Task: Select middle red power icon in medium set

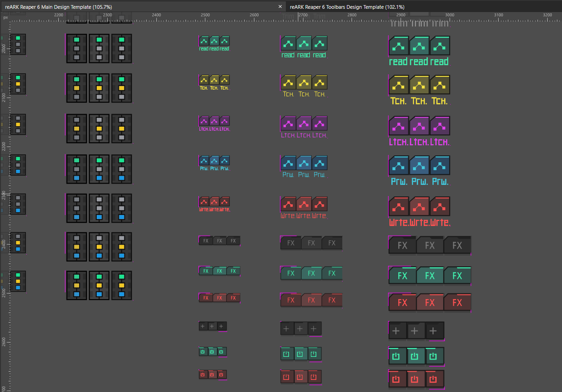Action: [x=301, y=377]
